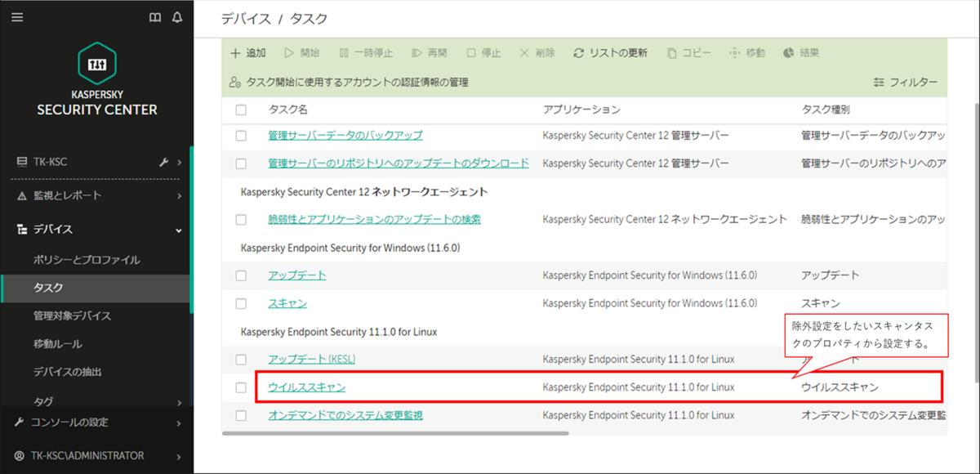Open デバイスの抽出 in sidebar
Viewport: 980px width, 474px height.
(67, 372)
